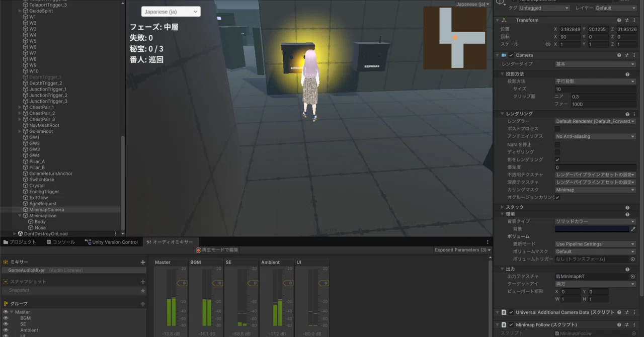This screenshot has width=644, height=337.
Task: Click the edit in play mode button
Action: point(217,250)
